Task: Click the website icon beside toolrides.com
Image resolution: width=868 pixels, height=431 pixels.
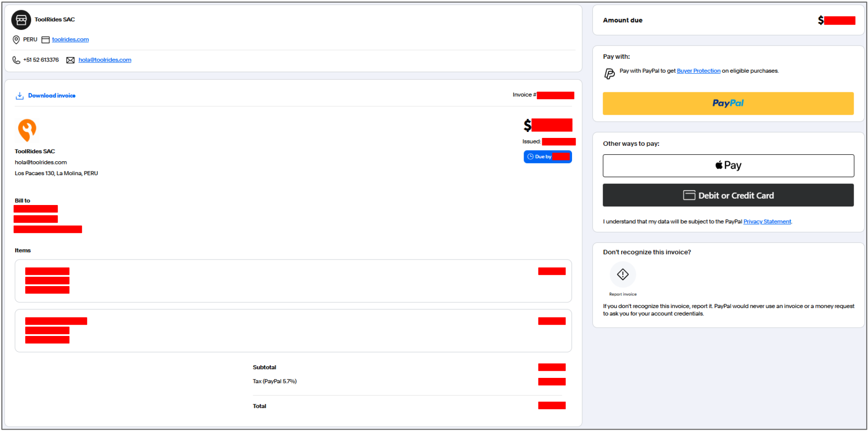Action: tap(46, 40)
